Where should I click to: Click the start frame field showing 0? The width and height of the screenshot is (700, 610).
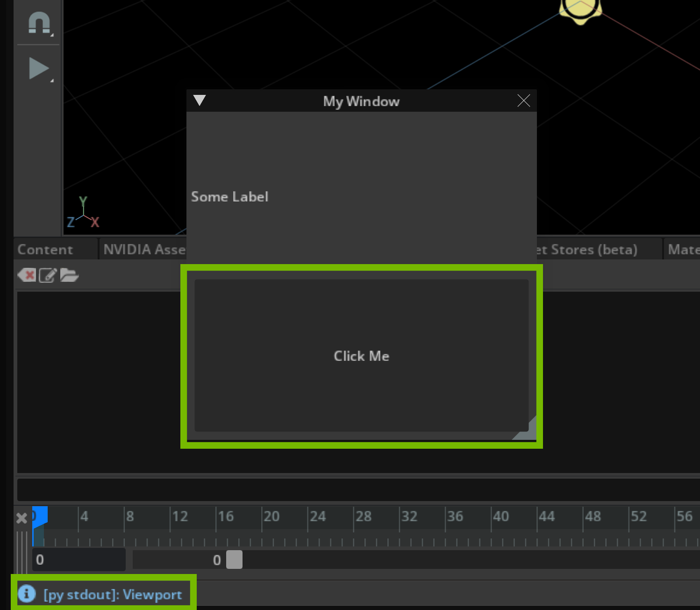coord(79,560)
